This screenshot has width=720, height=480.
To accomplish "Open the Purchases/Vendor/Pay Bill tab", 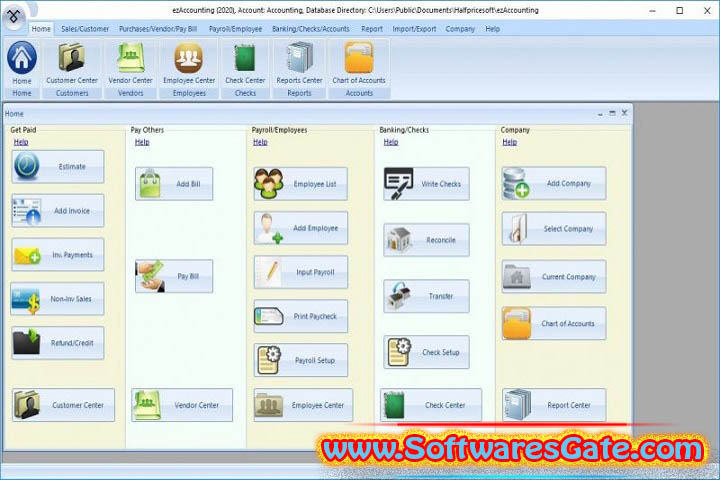I will [158, 29].
